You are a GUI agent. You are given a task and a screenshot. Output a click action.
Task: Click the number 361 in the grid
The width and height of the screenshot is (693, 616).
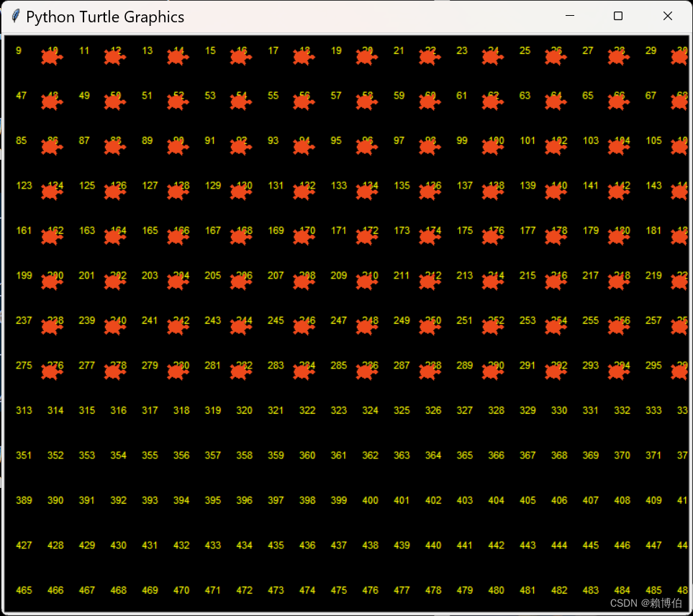pyautogui.click(x=338, y=455)
